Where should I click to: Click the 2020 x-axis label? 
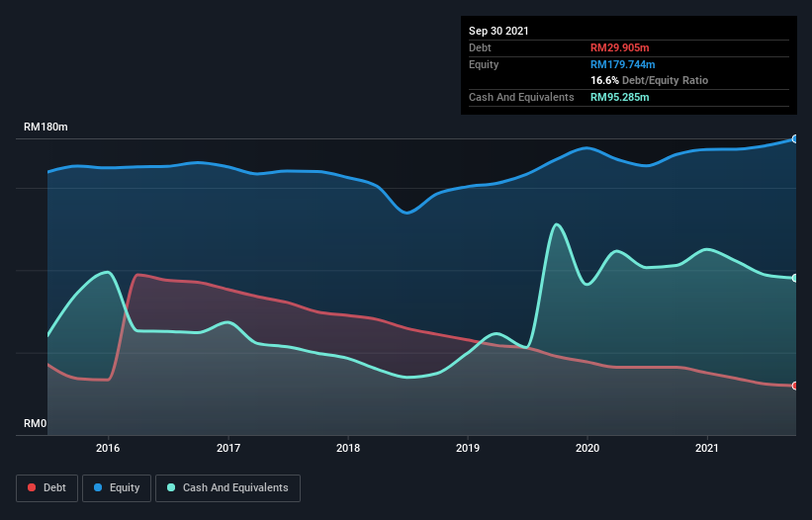coord(587,448)
